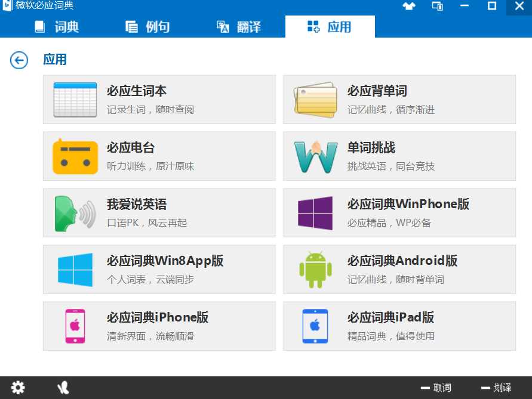
Task: Click the 我爱说英语 speaking head icon
Action: [75, 214]
